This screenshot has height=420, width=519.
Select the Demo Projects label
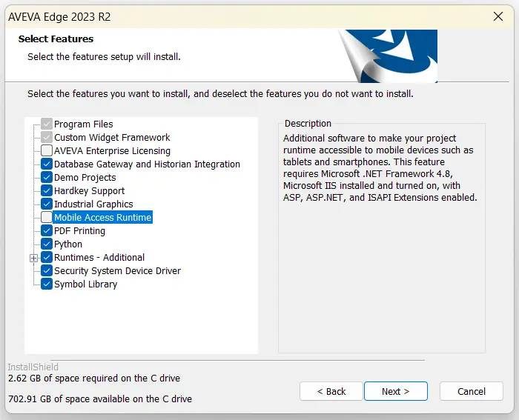point(85,178)
